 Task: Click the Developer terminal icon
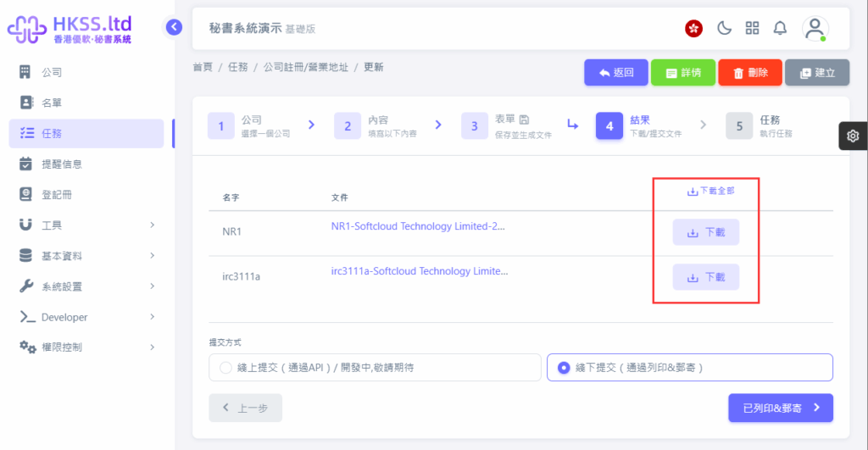(x=27, y=317)
